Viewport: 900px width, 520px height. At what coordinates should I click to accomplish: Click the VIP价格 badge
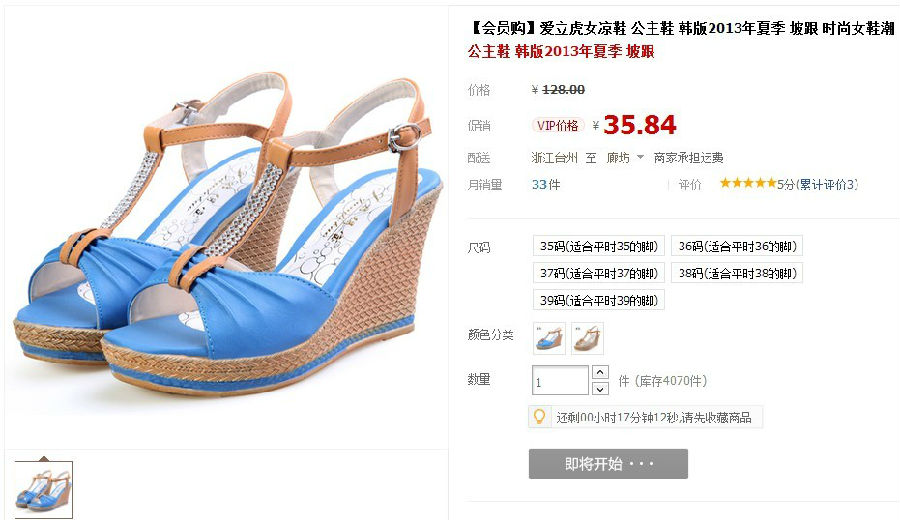coord(557,125)
